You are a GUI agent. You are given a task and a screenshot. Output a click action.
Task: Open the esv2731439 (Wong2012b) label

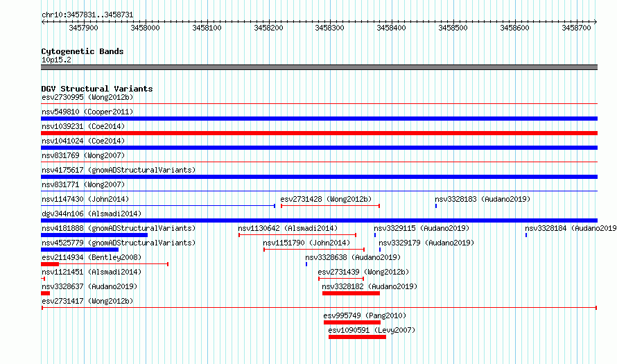tap(363, 272)
